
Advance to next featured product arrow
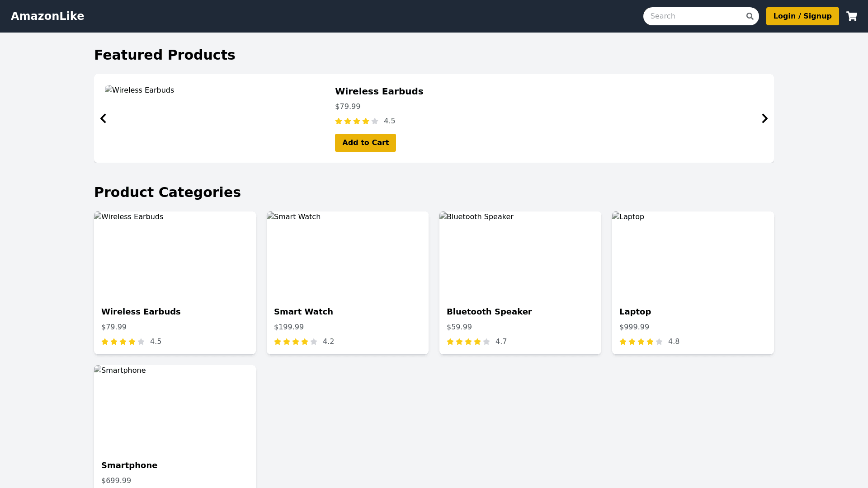point(764,118)
